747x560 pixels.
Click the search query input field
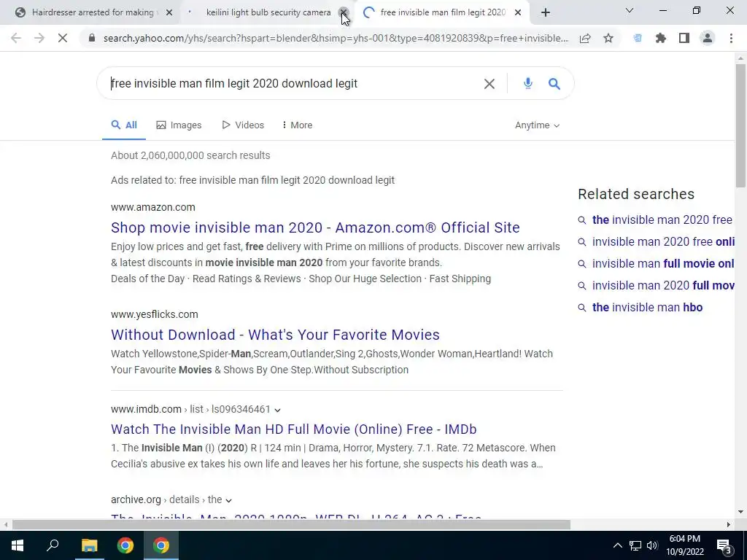coord(293,84)
